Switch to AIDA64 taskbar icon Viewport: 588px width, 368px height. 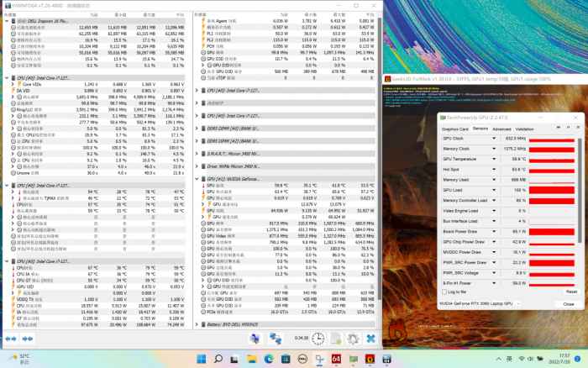[336, 359]
